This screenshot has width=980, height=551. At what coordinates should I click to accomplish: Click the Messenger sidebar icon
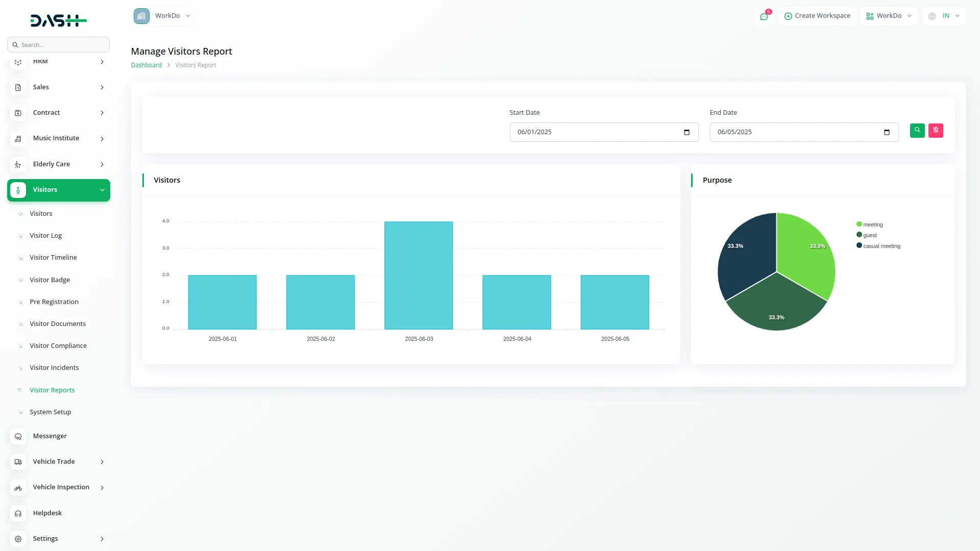tap(18, 436)
